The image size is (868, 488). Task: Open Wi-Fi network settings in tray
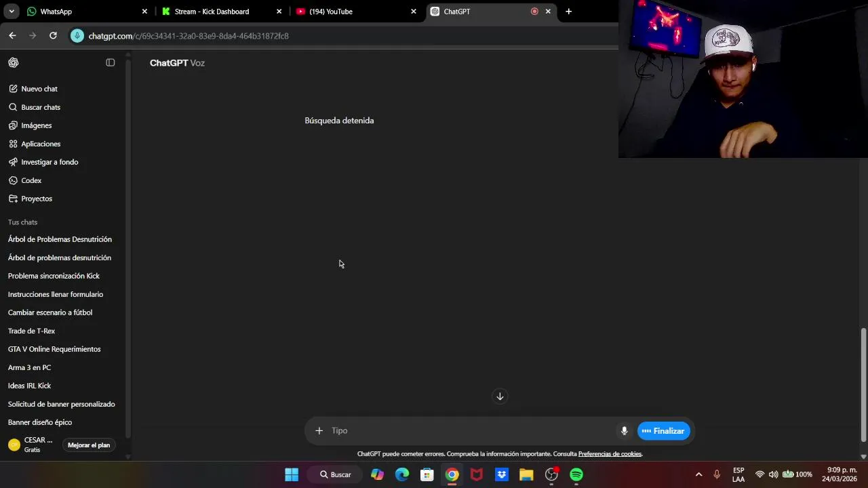coord(759,474)
